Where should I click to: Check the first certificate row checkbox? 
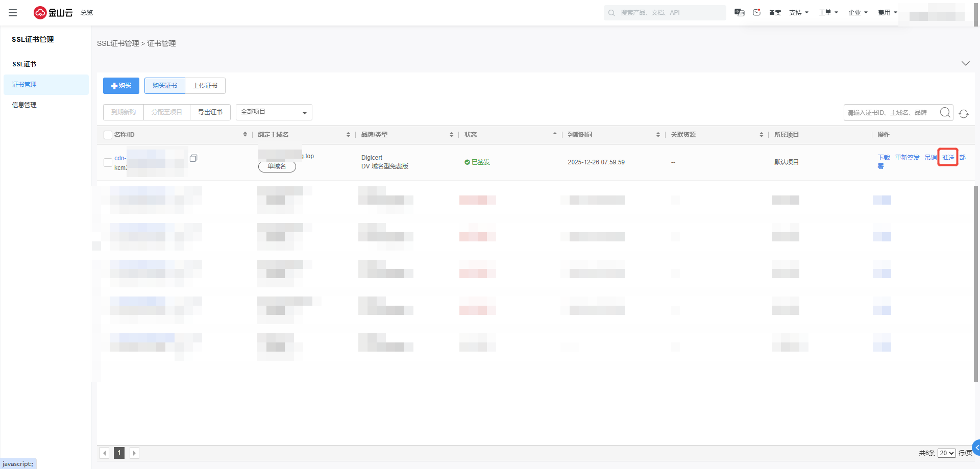coord(108,162)
